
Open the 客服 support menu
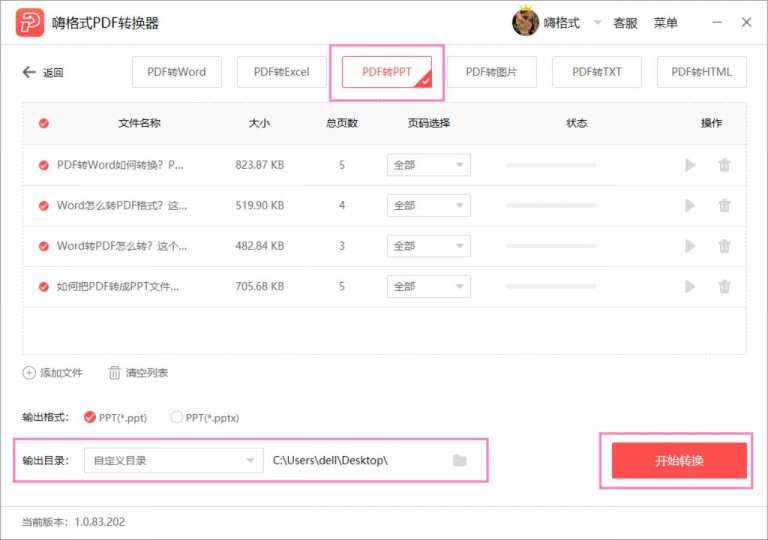(x=625, y=23)
